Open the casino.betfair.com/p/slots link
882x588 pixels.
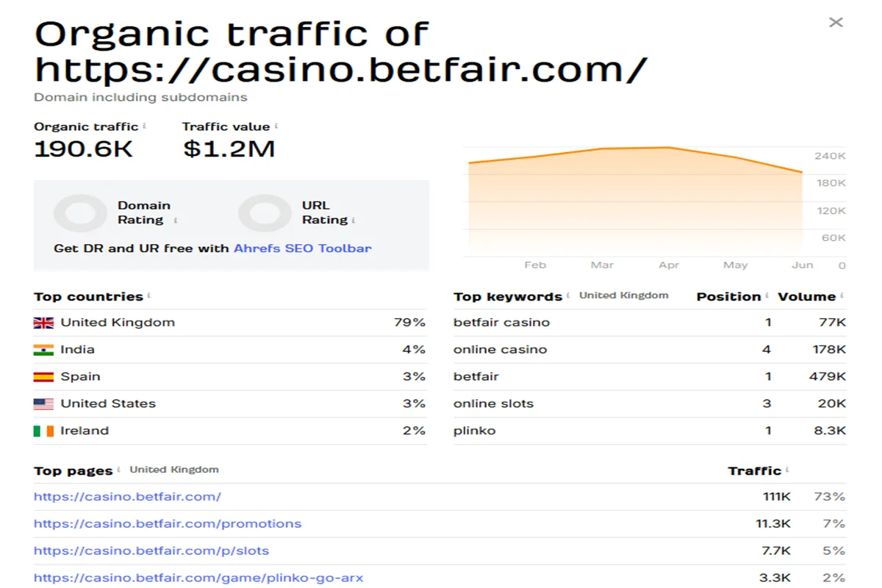click(151, 551)
